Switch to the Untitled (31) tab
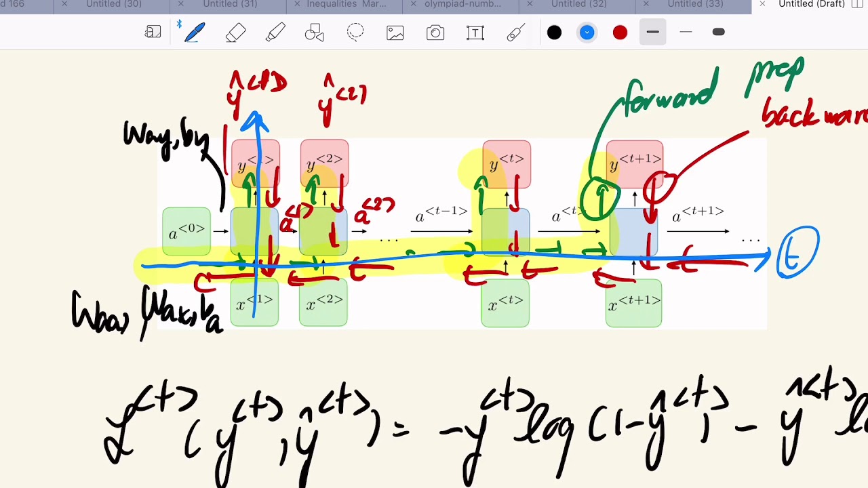The width and height of the screenshot is (868, 488). pyautogui.click(x=230, y=4)
